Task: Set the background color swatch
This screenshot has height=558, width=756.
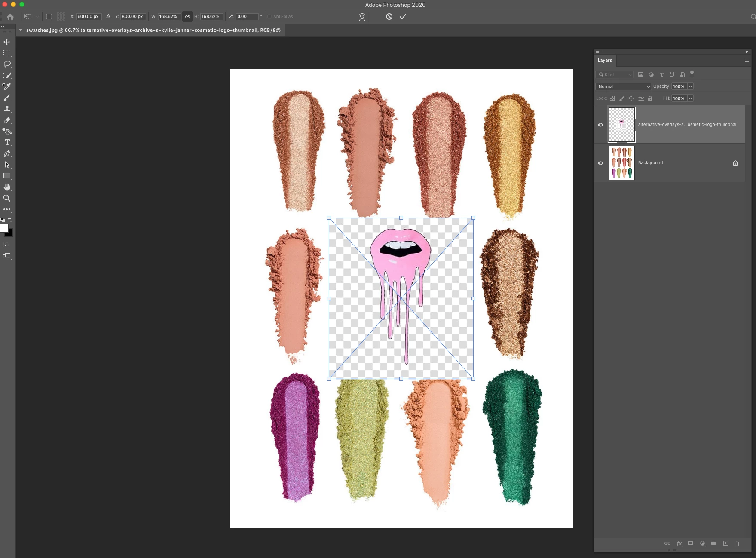Action: click(x=10, y=234)
